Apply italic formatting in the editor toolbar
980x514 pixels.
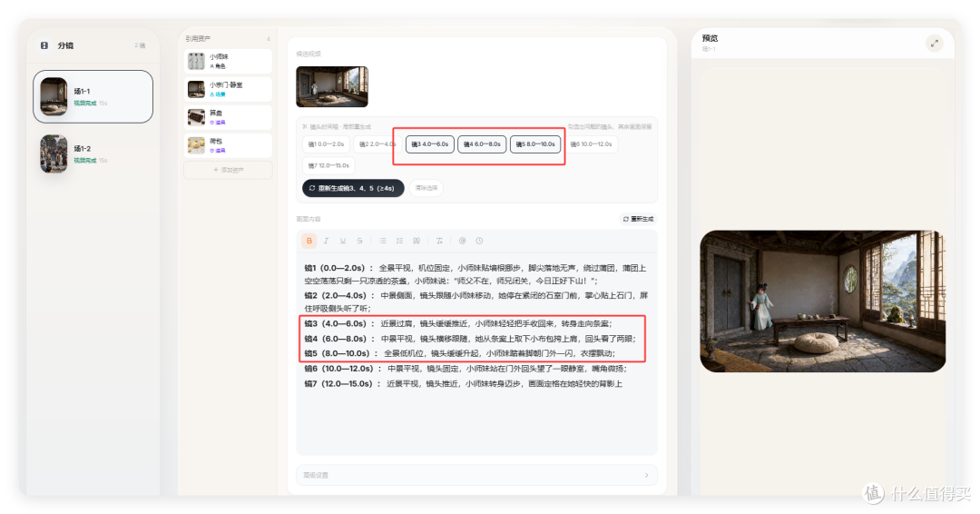(x=326, y=241)
